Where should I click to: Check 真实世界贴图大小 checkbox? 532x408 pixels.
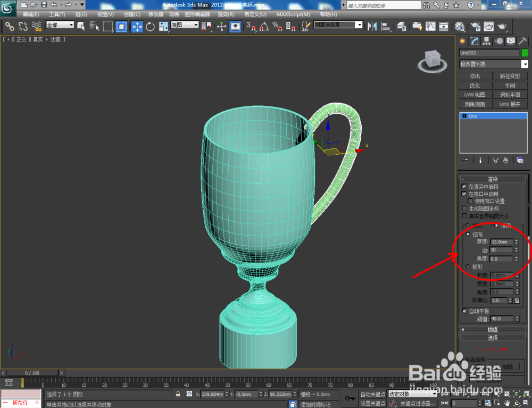[464, 215]
